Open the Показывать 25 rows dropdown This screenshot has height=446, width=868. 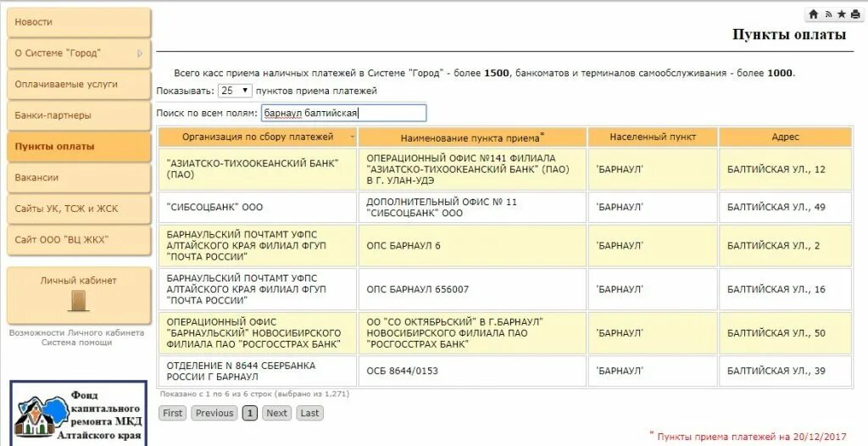[235, 91]
